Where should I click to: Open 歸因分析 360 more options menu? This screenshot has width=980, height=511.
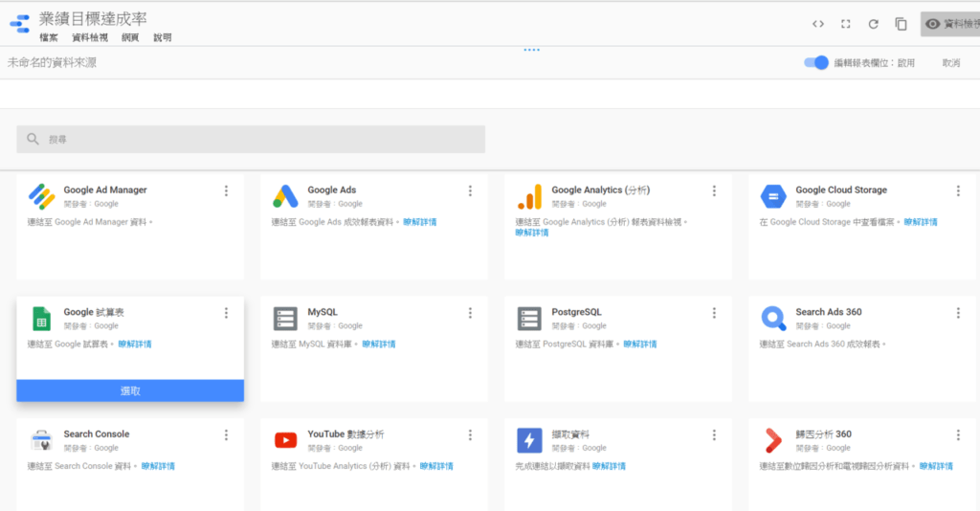(957, 434)
